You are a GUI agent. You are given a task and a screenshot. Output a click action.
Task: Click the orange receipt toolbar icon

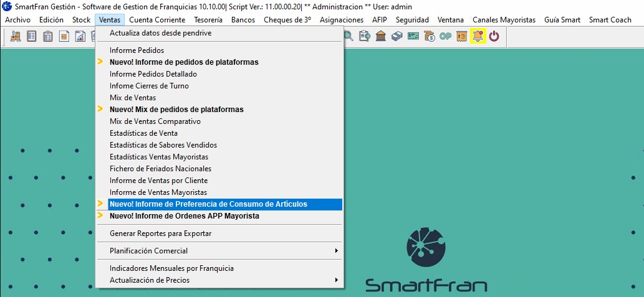click(x=461, y=36)
